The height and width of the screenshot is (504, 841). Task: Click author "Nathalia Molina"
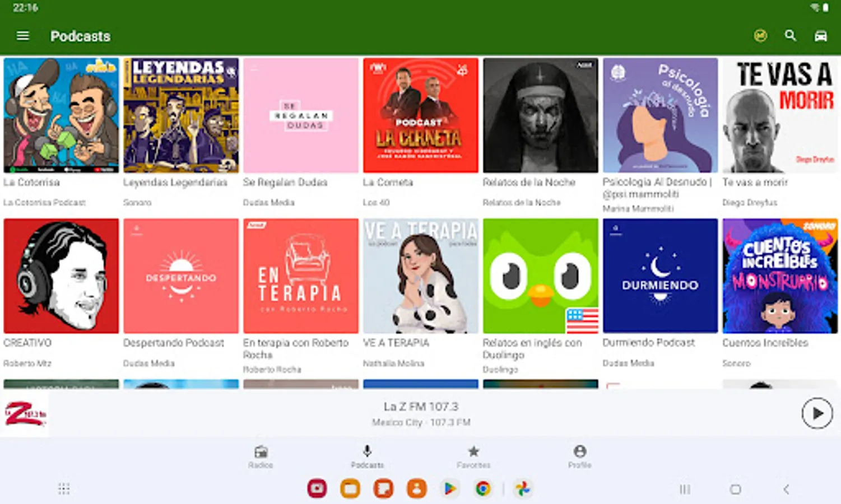pos(394,363)
